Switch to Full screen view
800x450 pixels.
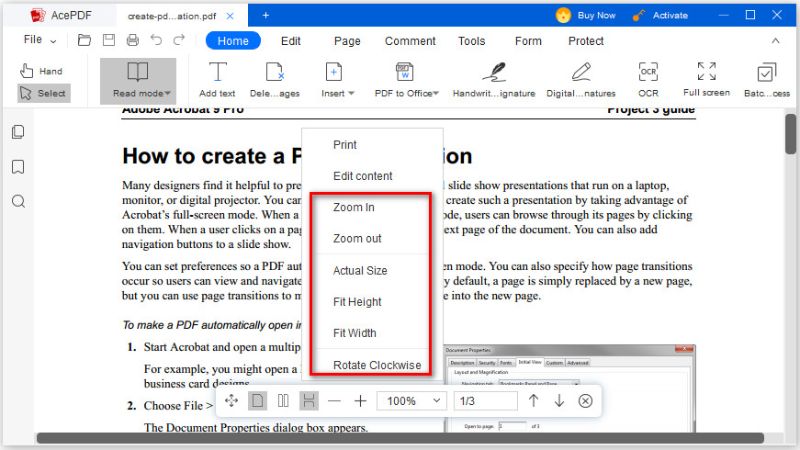coord(707,79)
